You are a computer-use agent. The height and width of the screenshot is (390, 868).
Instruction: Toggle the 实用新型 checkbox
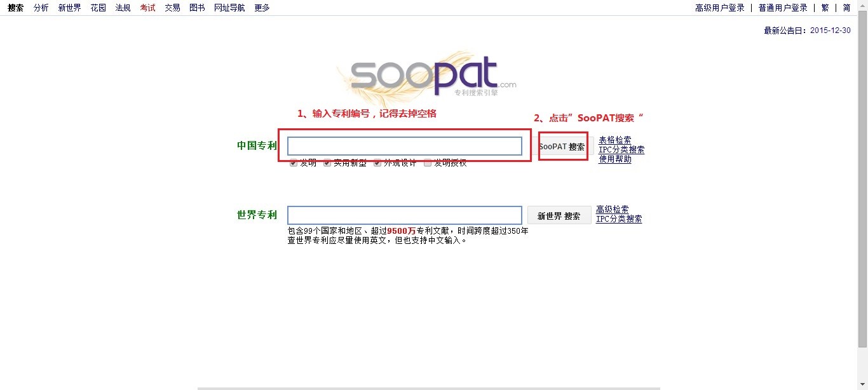pos(327,163)
